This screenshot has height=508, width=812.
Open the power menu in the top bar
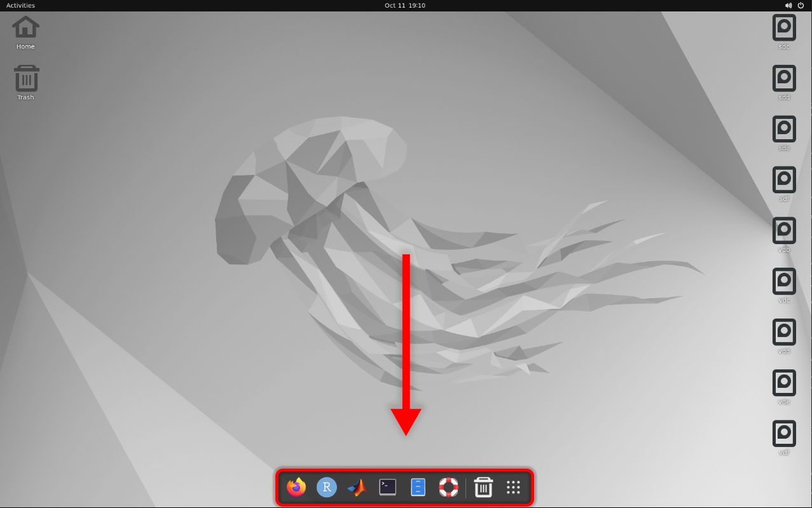[x=802, y=5]
